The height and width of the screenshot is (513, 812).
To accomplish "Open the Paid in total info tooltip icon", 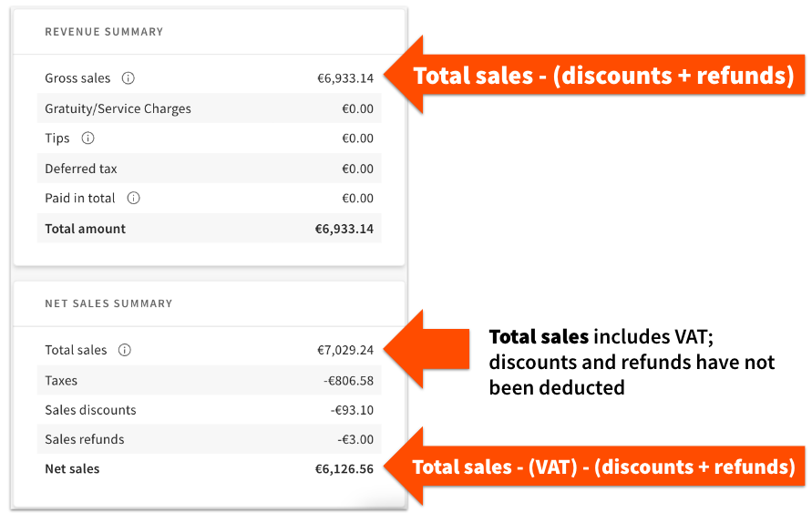I will click(x=133, y=198).
